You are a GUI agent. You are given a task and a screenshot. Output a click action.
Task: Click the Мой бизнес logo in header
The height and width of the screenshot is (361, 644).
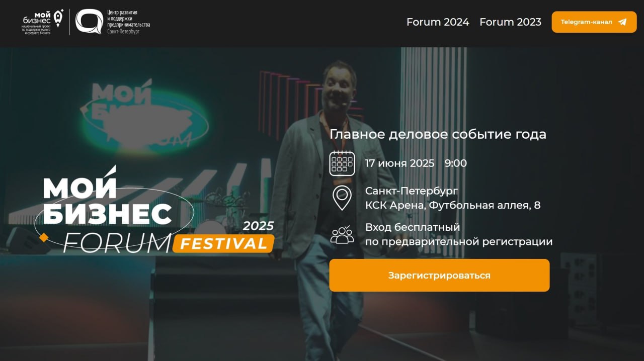click(43, 22)
